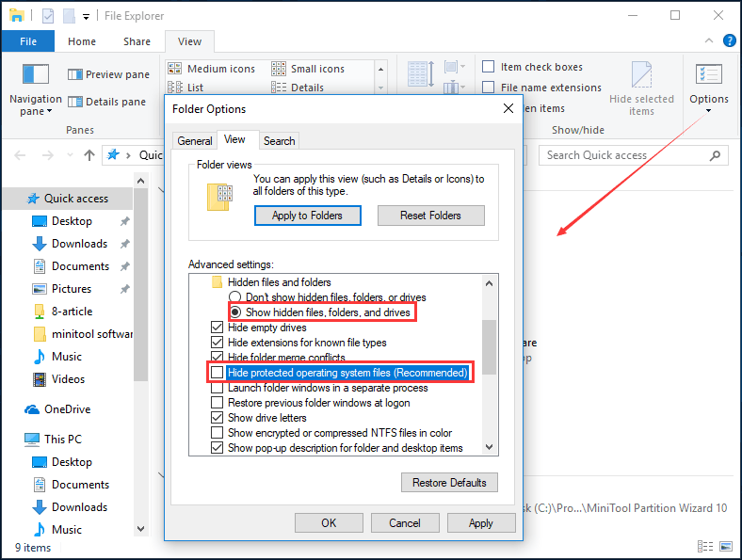
Task: Switch to large thumbnails status bar icon
Action: (x=726, y=547)
